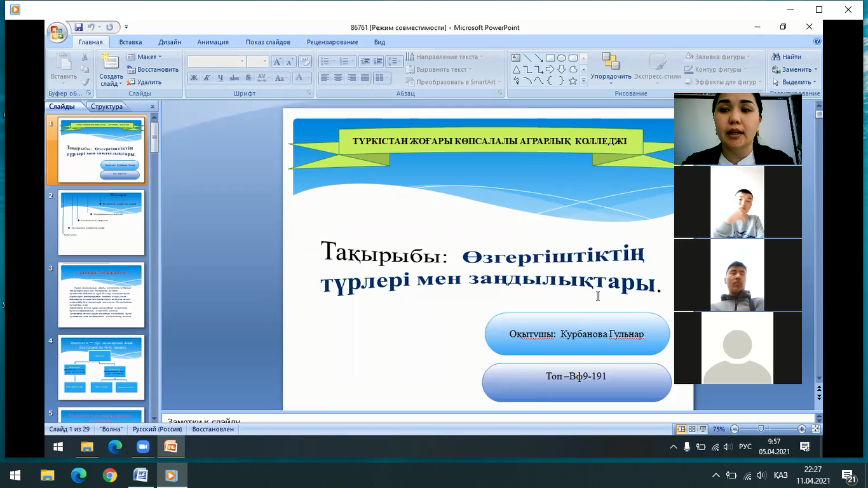Click the Office button orb
868x488 pixels.
[57, 32]
